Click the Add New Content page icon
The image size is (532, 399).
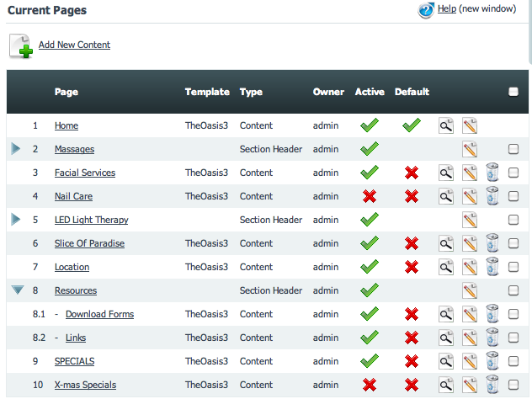(x=21, y=46)
